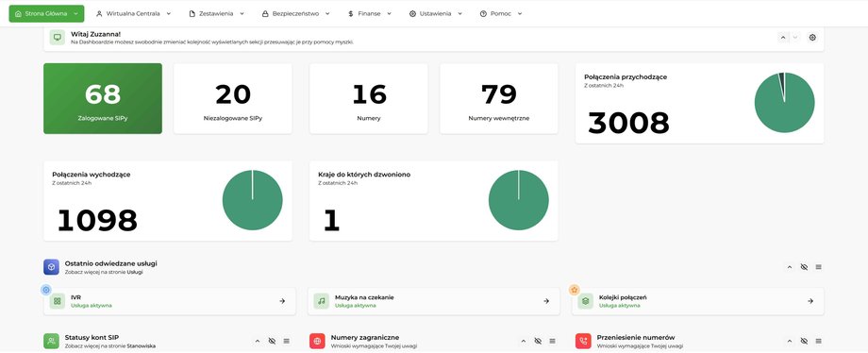Image resolution: width=868 pixels, height=353 pixels.
Task: Collapse the welcome section with up chevron
Action: (x=783, y=38)
